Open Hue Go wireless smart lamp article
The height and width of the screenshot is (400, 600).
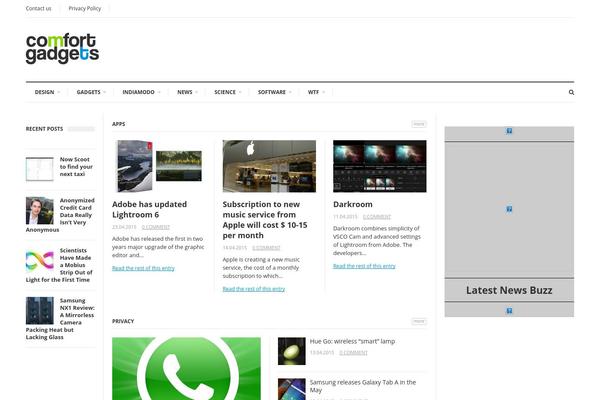coord(352,341)
